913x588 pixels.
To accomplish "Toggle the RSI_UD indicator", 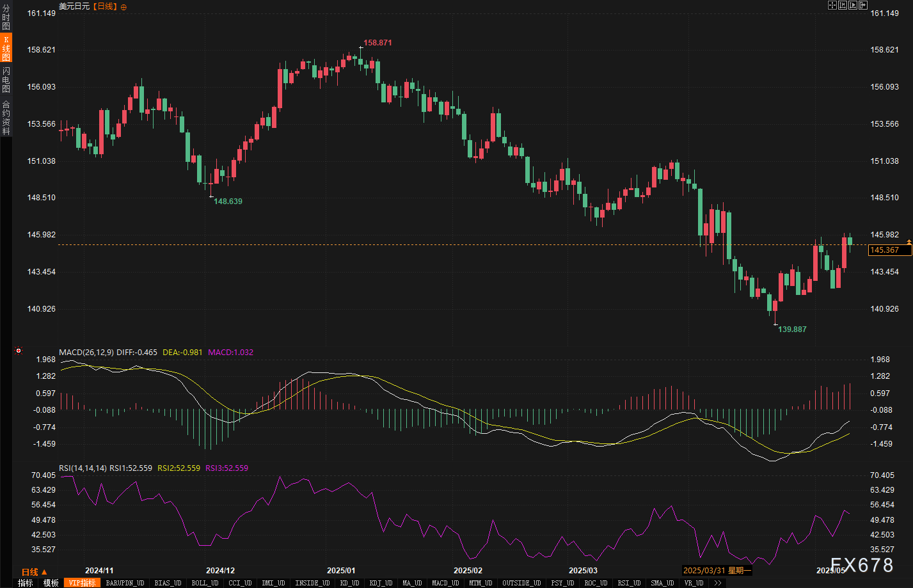I will pos(629,583).
